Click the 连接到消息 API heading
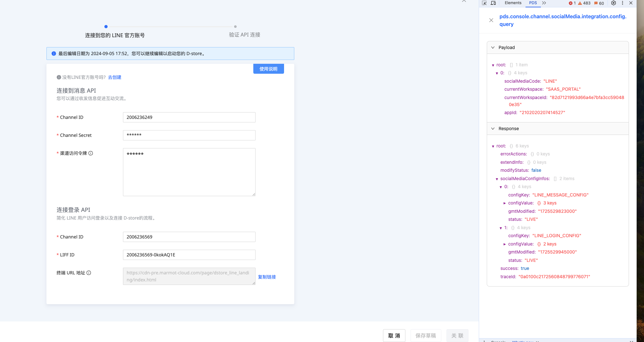 [76, 91]
